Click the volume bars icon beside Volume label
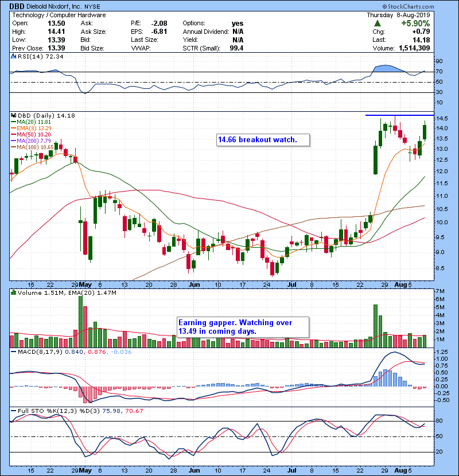459x476 pixels. click(14, 292)
